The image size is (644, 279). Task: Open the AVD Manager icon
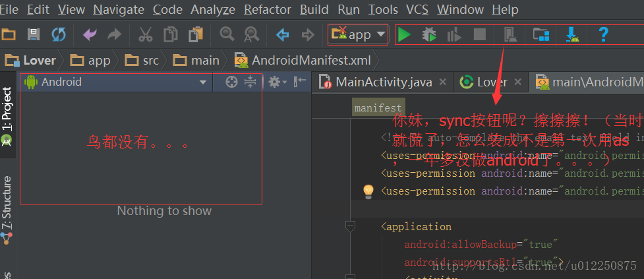(x=510, y=35)
